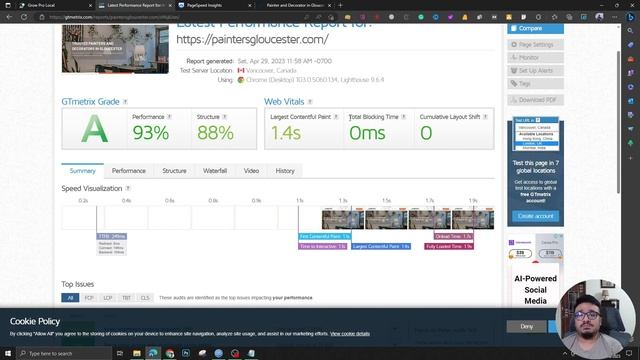640x360 pixels.
Task: Open Chrome from the taskbar
Action: tap(169, 353)
